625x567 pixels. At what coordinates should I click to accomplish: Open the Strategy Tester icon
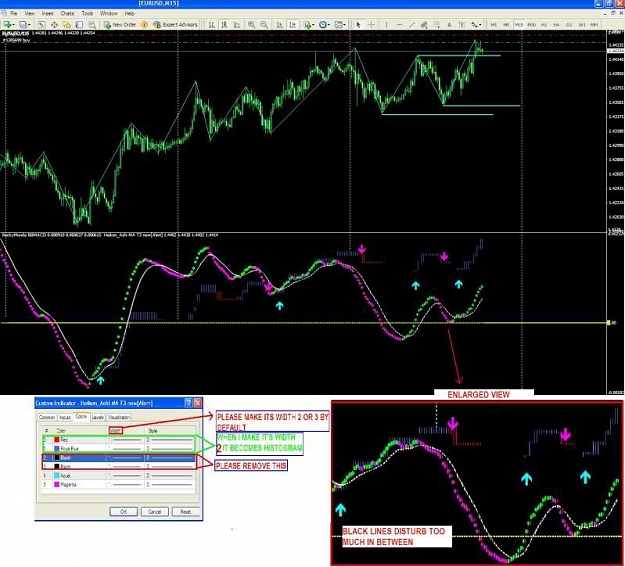(x=92, y=25)
